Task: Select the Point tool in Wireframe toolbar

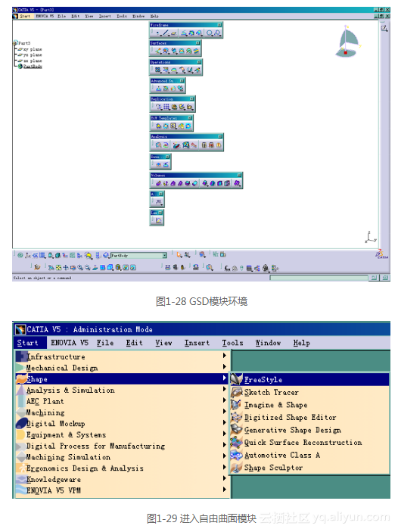Action: pos(158,33)
